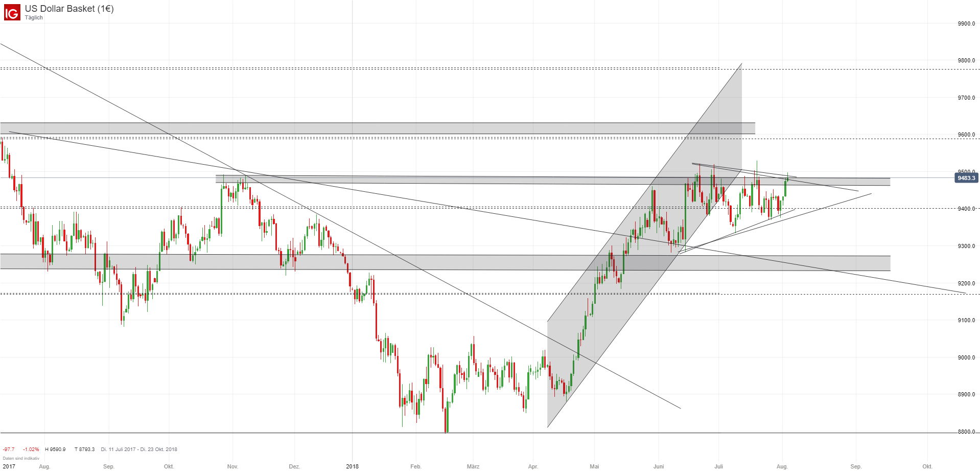Click the 2018 time axis label
980x471 pixels.
352,466
